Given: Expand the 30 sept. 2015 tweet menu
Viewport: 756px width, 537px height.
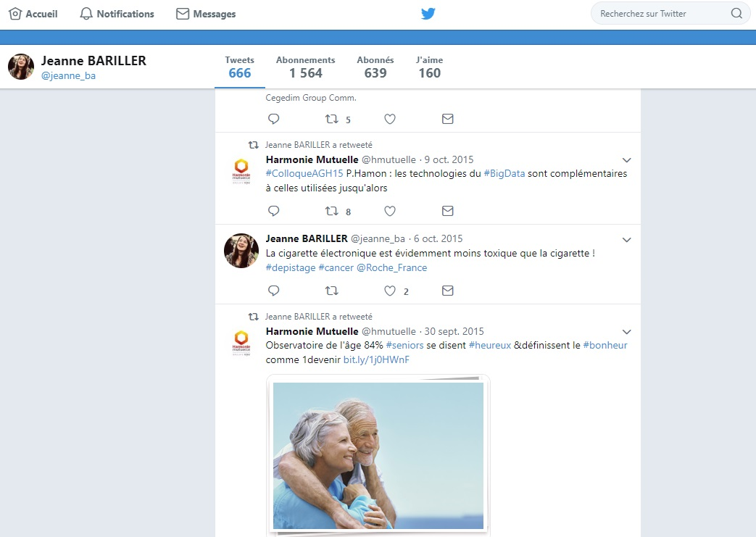Looking at the screenshot, I should (x=627, y=332).
